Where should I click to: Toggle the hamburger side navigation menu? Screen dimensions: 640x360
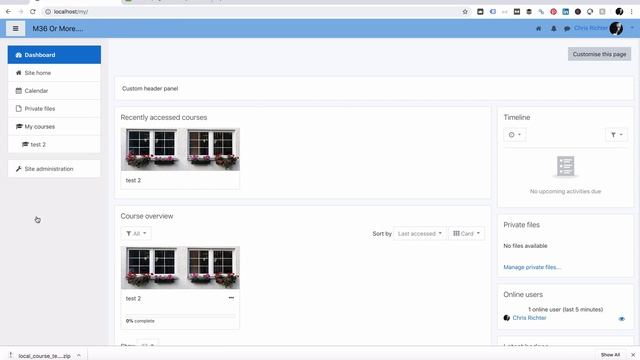tap(16, 29)
